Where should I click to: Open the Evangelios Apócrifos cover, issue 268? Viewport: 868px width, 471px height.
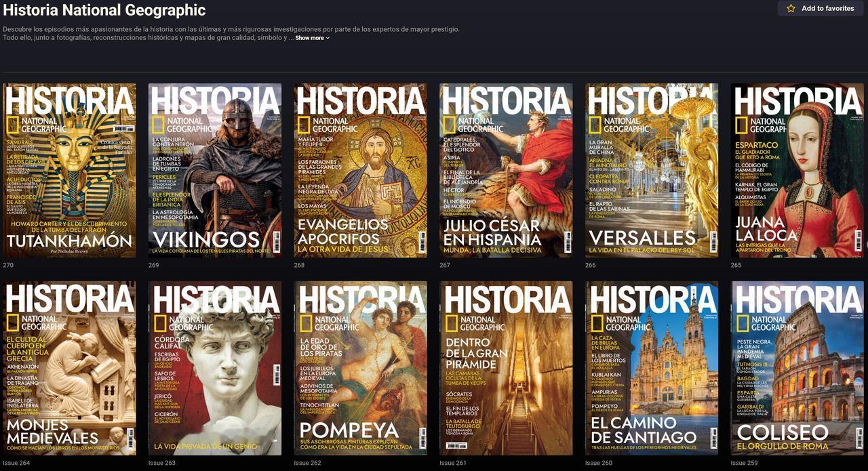(x=361, y=170)
